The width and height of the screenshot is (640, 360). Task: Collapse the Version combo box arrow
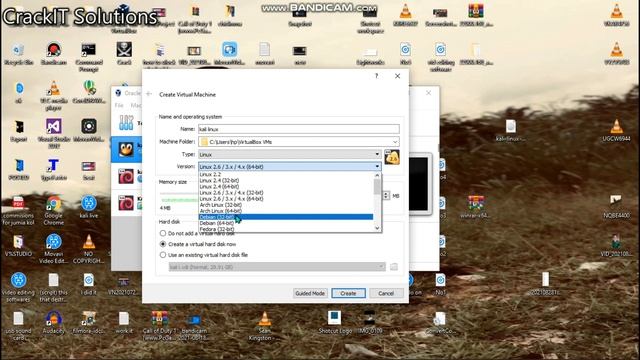click(377, 167)
